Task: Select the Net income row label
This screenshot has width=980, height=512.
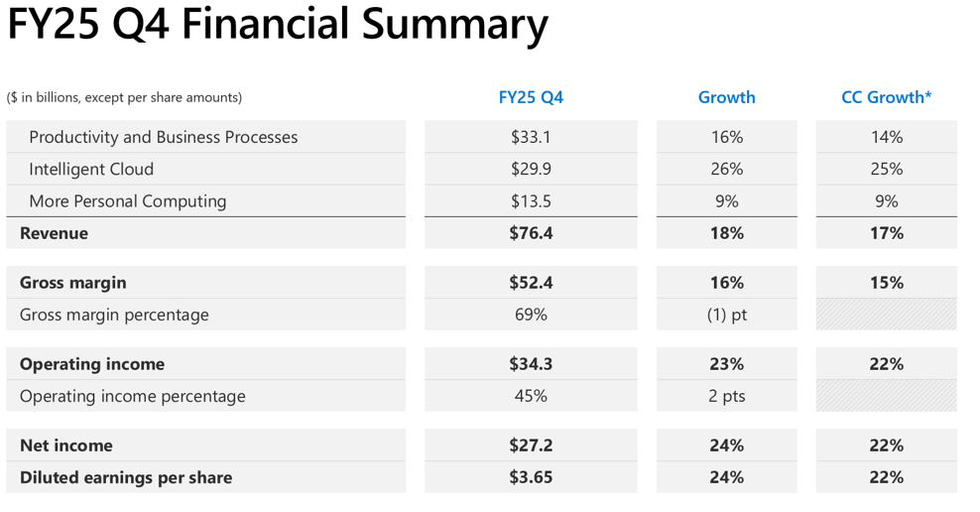Action: tap(66, 446)
